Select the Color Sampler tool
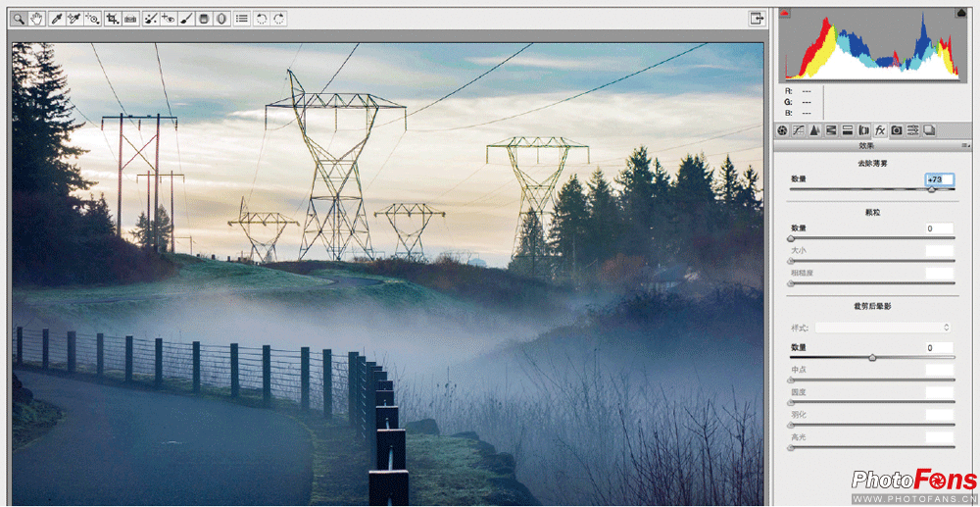980x507 pixels. point(74,19)
